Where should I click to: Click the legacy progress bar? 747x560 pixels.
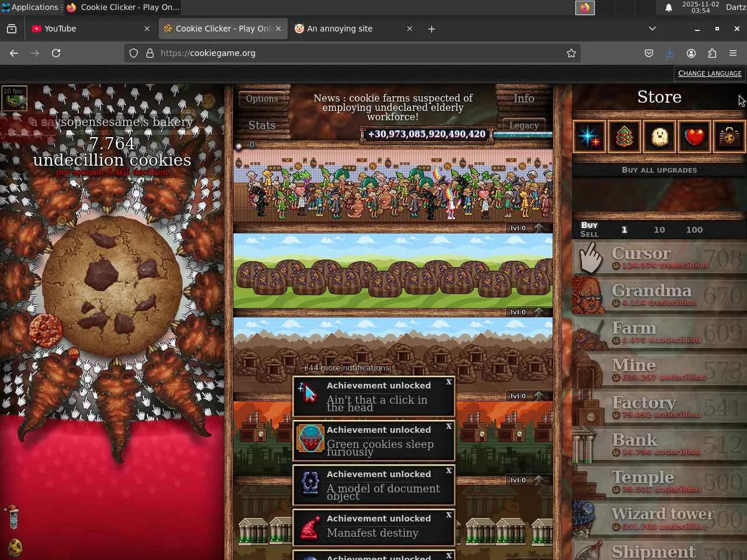coord(523,135)
